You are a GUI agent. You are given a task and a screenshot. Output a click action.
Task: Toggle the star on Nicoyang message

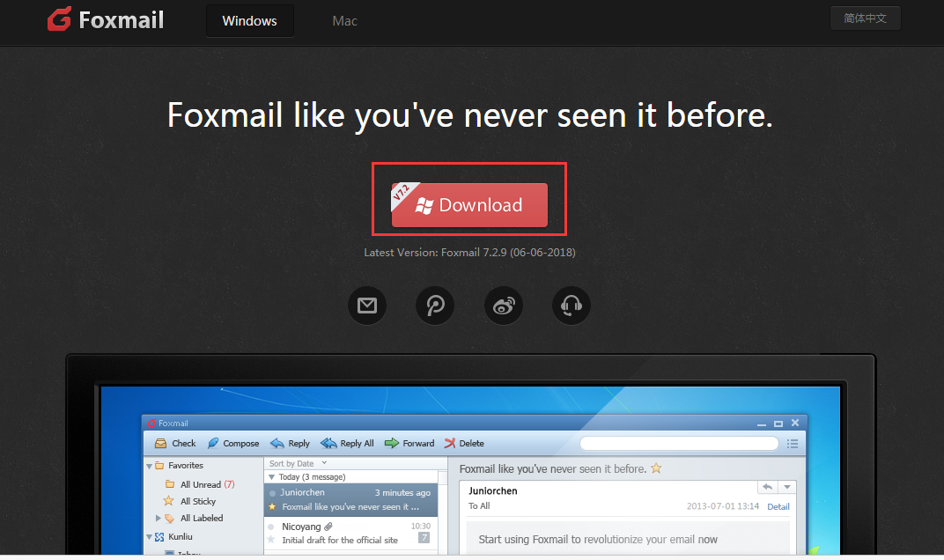271,540
